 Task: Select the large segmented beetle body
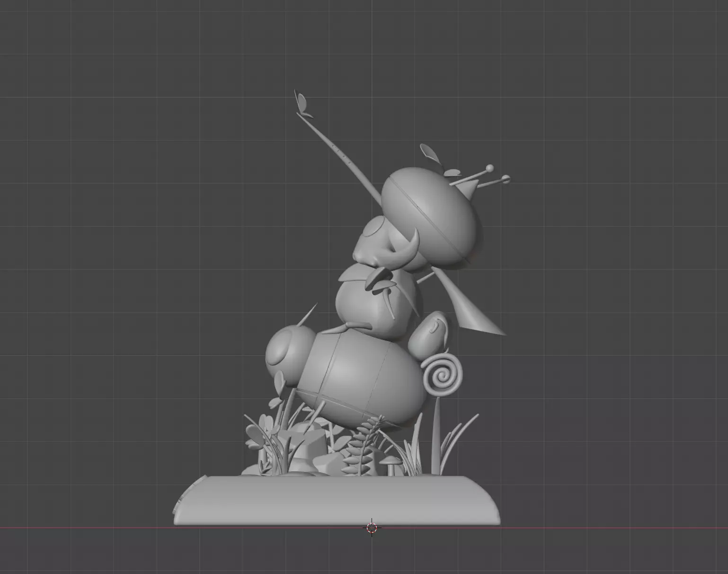(x=362, y=377)
